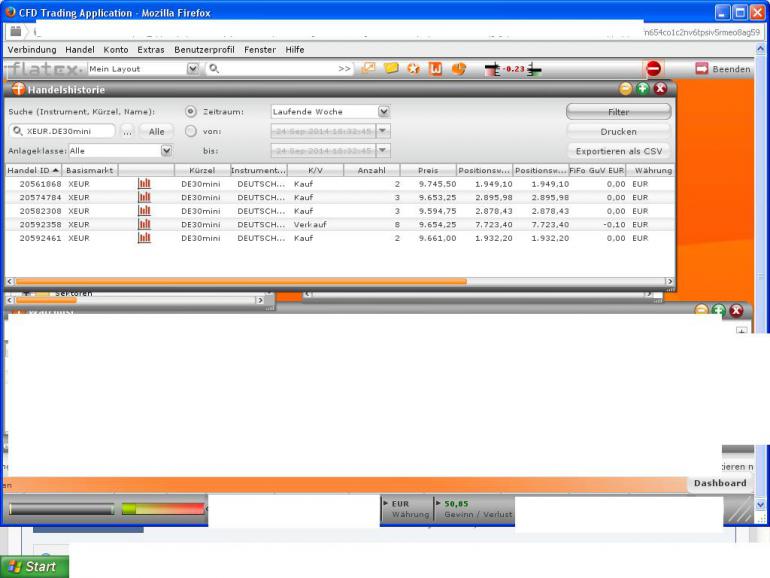Image resolution: width=770 pixels, height=578 pixels.
Task: Click price 9.745,50 in the table
Action: click(438, 184)
